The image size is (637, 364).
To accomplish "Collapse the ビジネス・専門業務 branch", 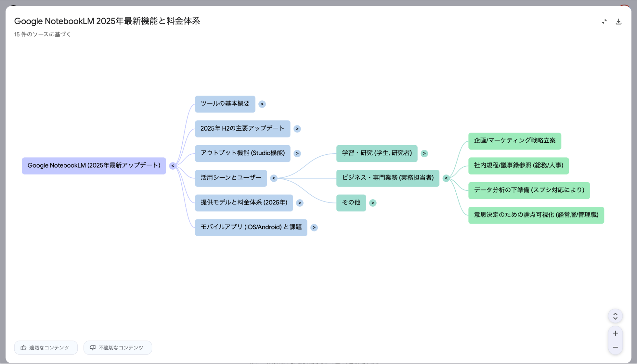I will pos(446,178).
